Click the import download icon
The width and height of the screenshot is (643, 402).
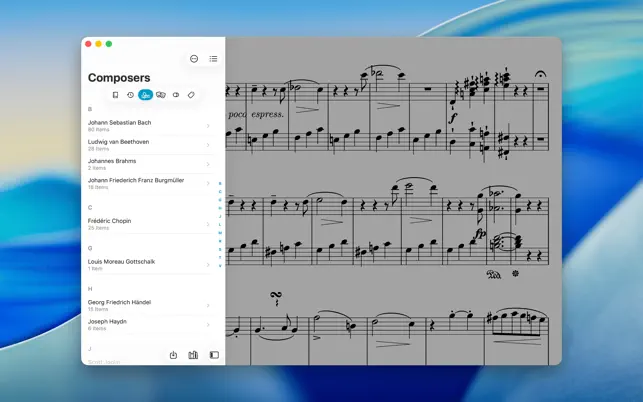[173, 355]
